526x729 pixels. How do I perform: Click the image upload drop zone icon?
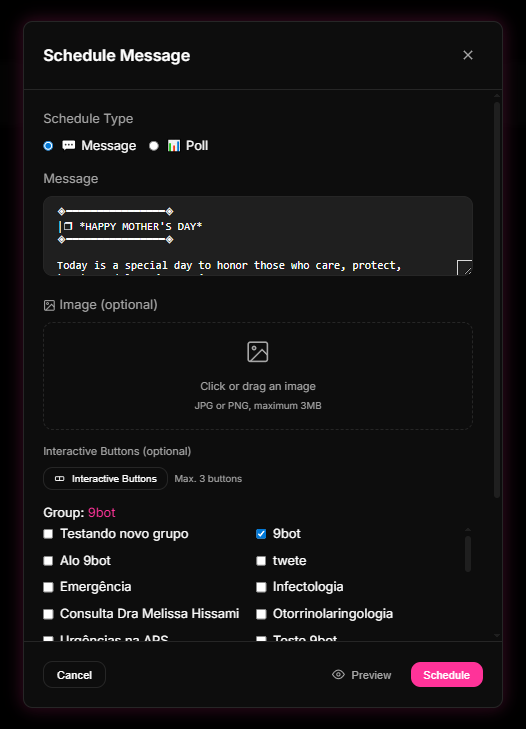tap(258, 351)
